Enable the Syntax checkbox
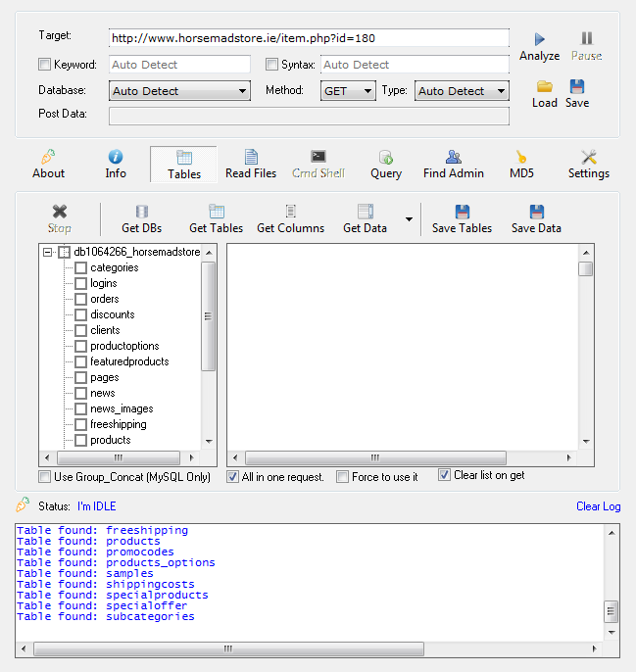Viewport: 636px width, 672px height. coord(271,65)
